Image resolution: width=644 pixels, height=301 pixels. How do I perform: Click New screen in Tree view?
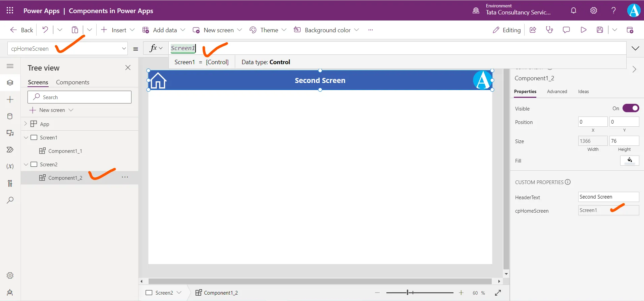pos(51,110)
